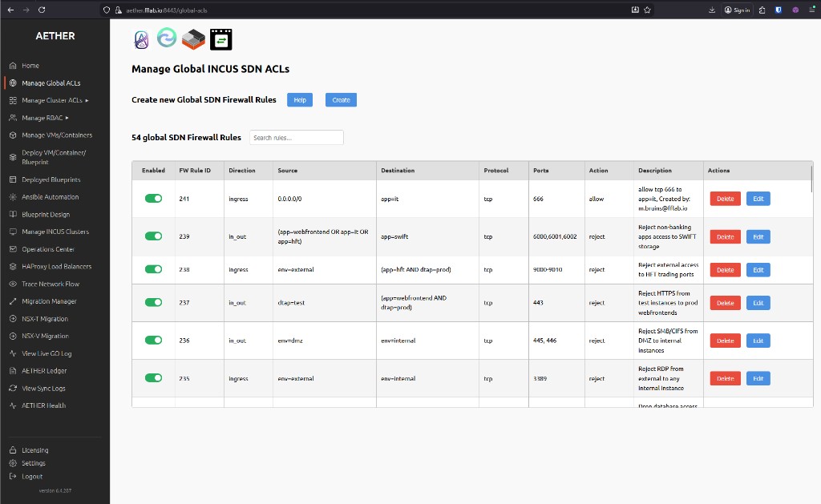Open HAProxy Load Balancers
This screenshot has width=821, height=504.
tap(55, 266)
